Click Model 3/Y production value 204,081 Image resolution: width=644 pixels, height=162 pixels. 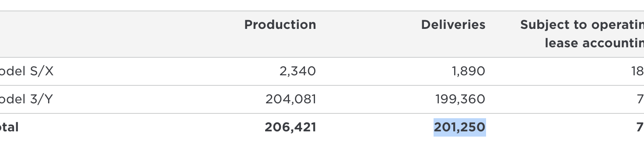[x=290, y=99]
